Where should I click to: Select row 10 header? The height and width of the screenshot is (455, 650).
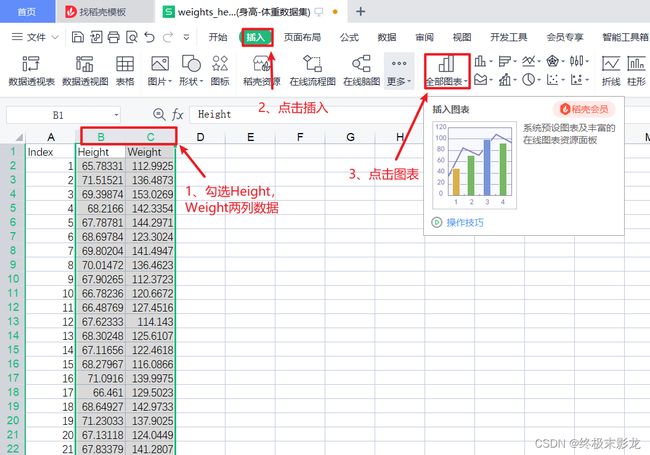coord(13,279)
